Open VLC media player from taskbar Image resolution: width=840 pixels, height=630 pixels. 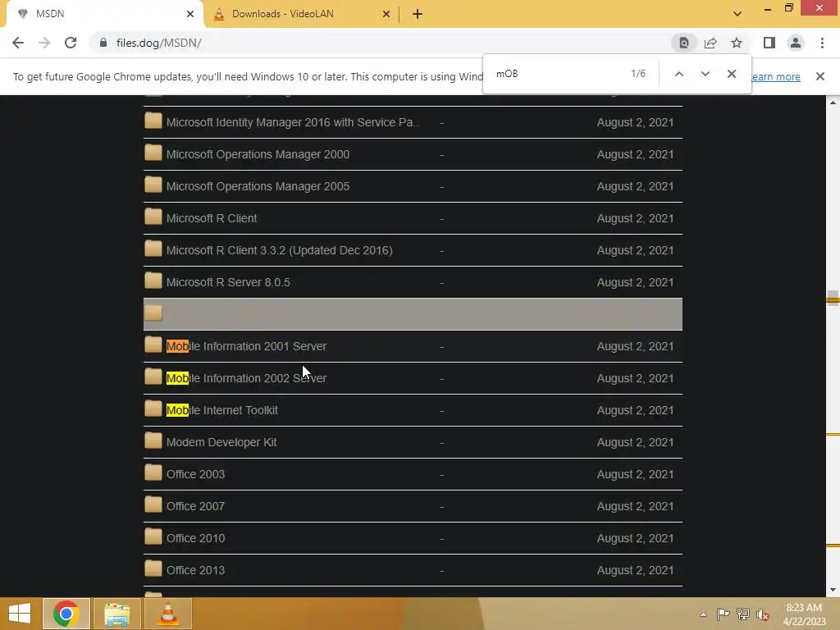pos(167,614)
